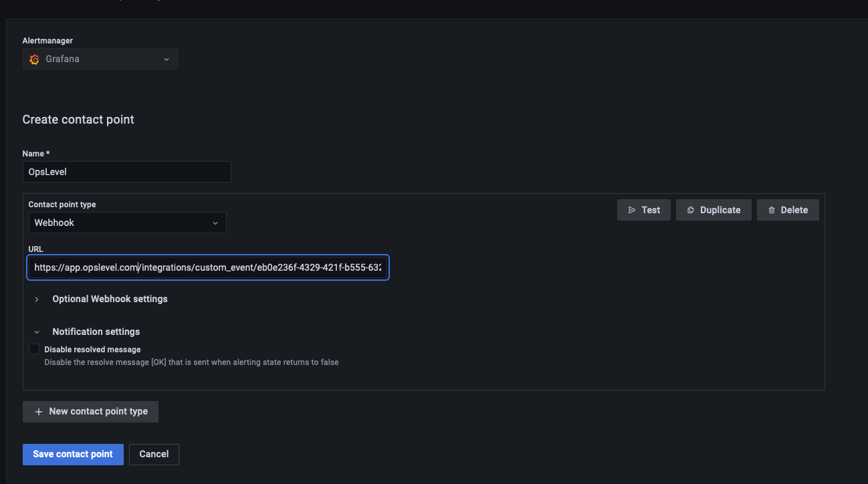868x484 pixels.
Task: Add a new contact point type
Action: point(90,411)
